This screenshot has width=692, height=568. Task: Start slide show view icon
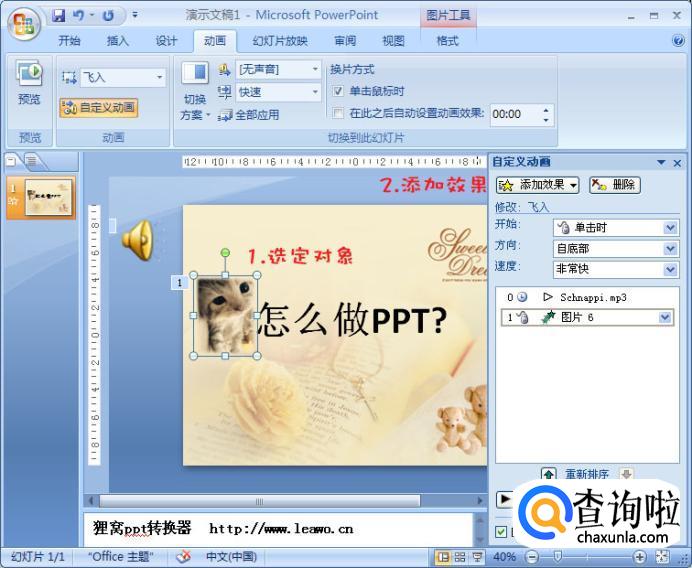coord(477,557)
